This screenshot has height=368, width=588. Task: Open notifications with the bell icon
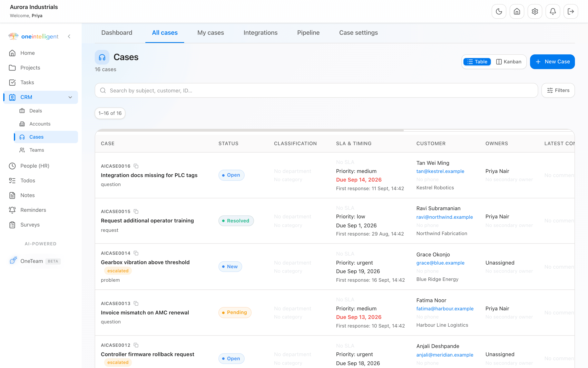[x=553, y=11]
